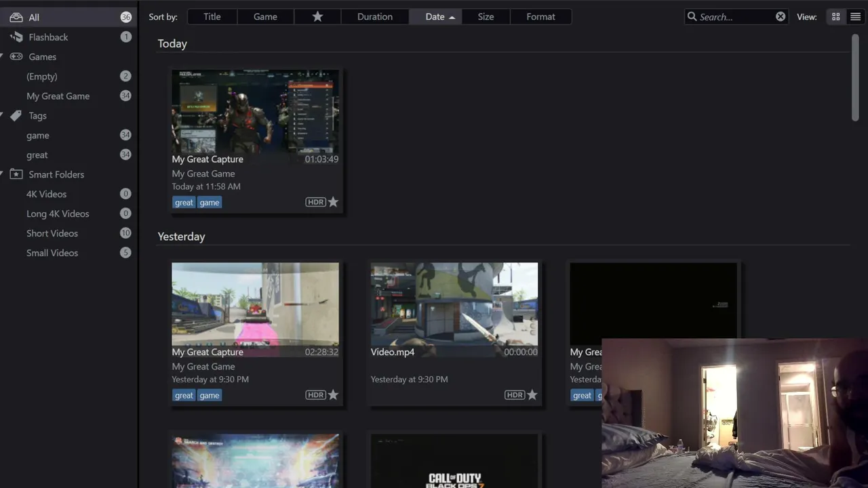Switch to grid thumbnail view
Viewport: 868px width, 488px height.
tap(835, 17)
